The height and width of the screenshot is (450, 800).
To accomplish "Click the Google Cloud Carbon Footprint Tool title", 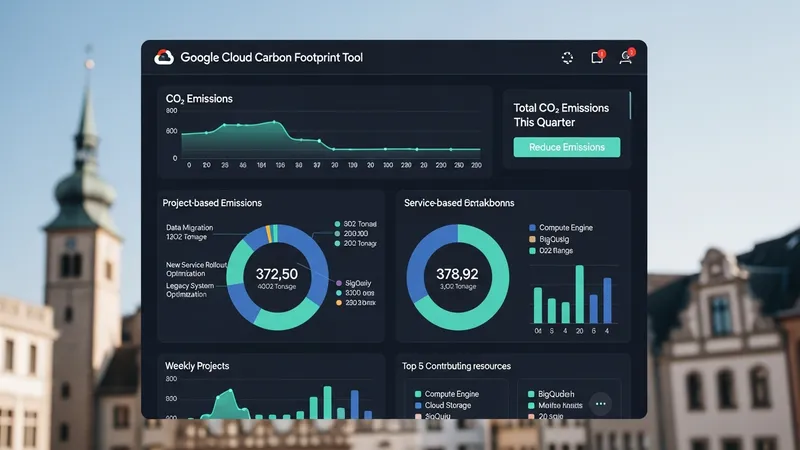I will 271,57.
